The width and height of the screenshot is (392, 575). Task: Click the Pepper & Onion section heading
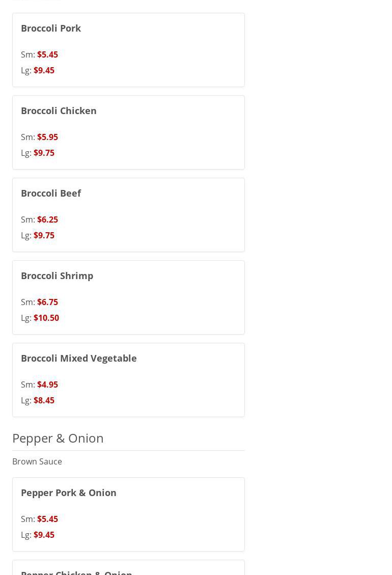pos(58,438)
